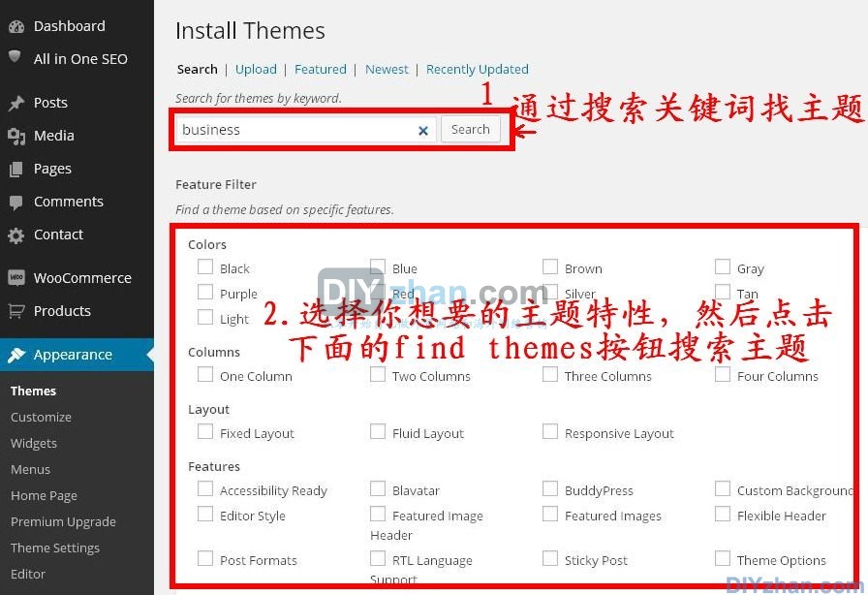
Task: Tick the Two Columns checkbox
Action: [x=378, y=374]
